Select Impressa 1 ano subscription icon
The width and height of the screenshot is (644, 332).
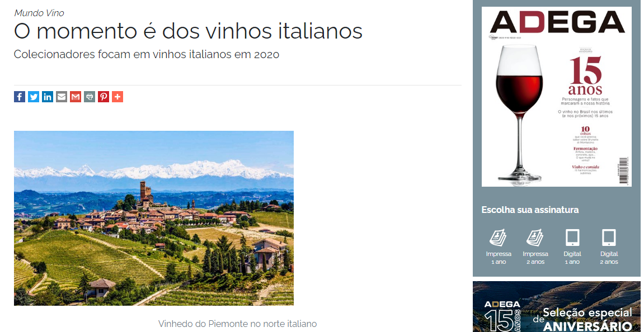click(498, 238)
